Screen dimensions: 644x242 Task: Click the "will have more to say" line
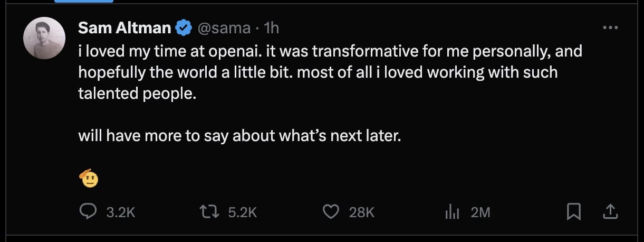click(240, 136)
